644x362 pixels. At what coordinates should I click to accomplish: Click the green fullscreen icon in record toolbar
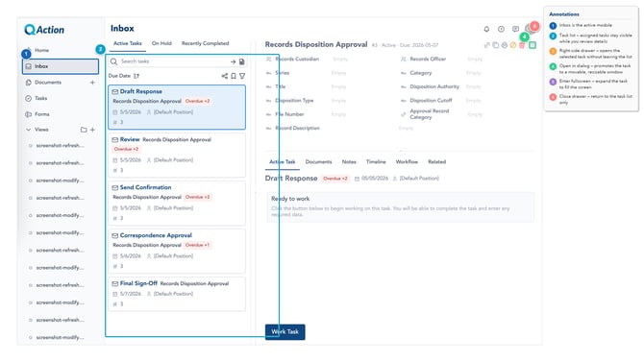(x=533, y=45)
